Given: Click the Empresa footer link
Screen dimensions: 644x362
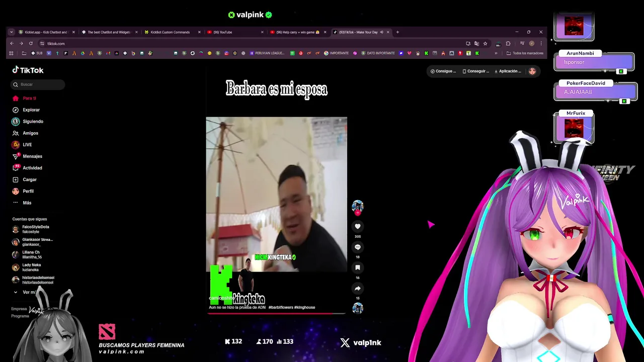Looking at the screenshot, I should [x=19, y=309].
